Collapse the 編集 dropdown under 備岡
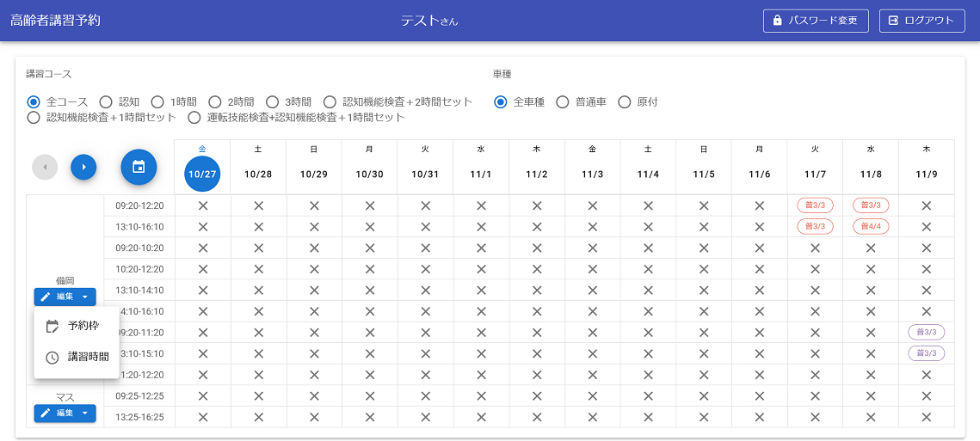 (65, 297)
